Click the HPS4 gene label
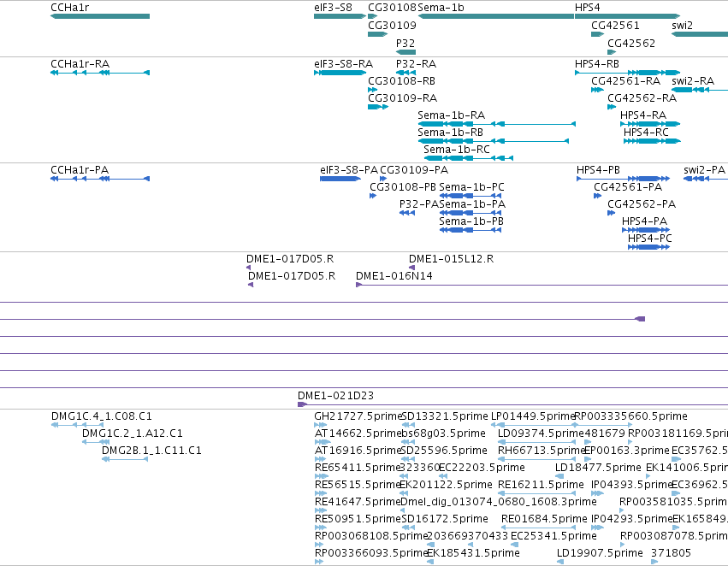Screen dimensions: 728x566 click(588, 8)
